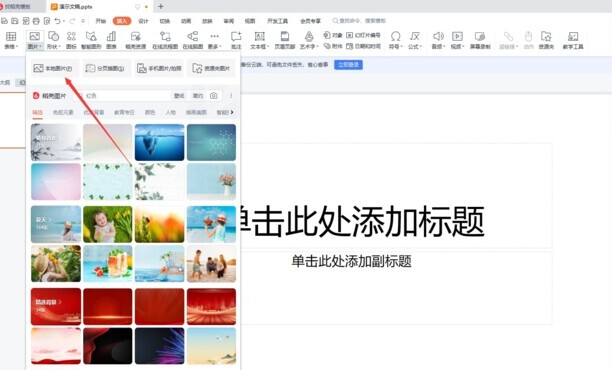
Task: Select the baby with tulips photo thumbnail
Action: click(108, 224)
